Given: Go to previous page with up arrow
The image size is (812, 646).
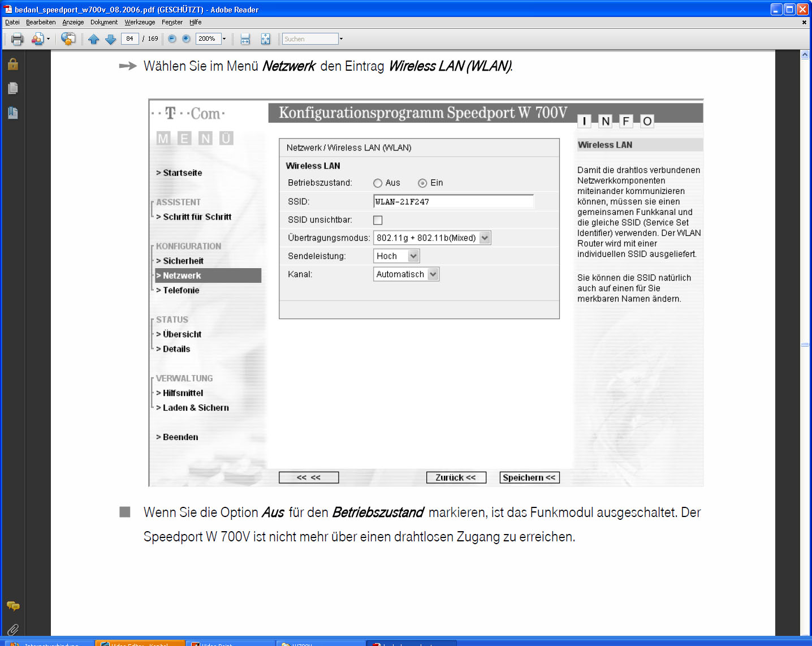Looking at the screenshot, I should pyautogui.click(x=94, y=39).
